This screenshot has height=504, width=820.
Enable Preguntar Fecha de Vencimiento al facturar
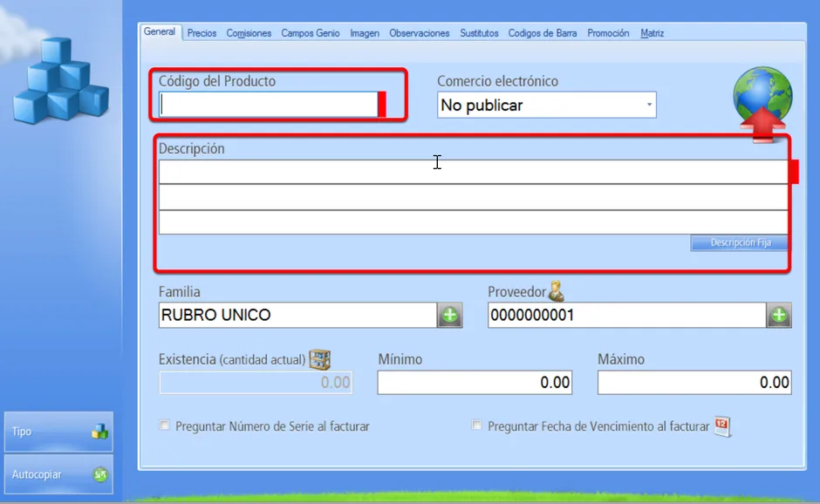[476, 426]
